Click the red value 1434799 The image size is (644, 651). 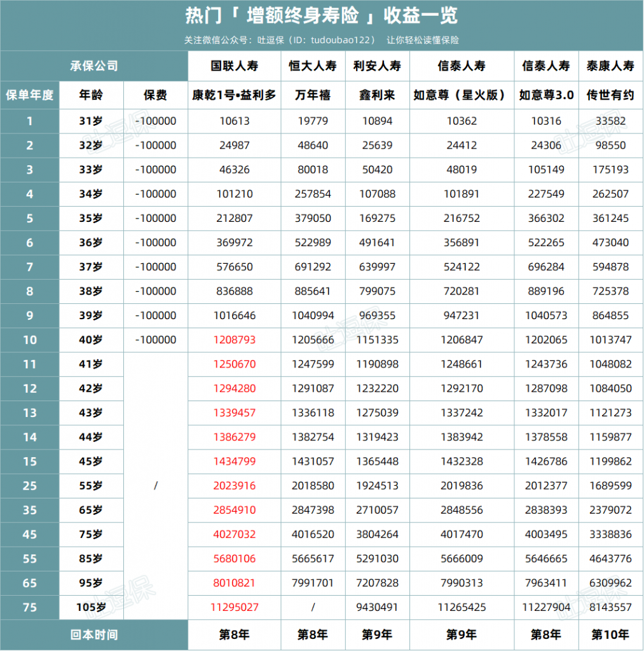[x=234, y=462]
